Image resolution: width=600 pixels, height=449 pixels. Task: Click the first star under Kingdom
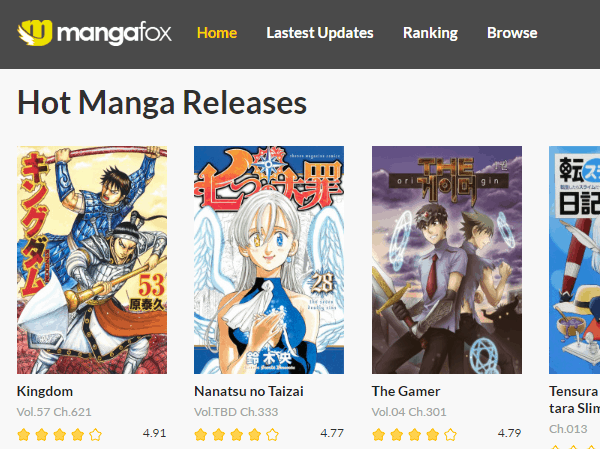23,434
